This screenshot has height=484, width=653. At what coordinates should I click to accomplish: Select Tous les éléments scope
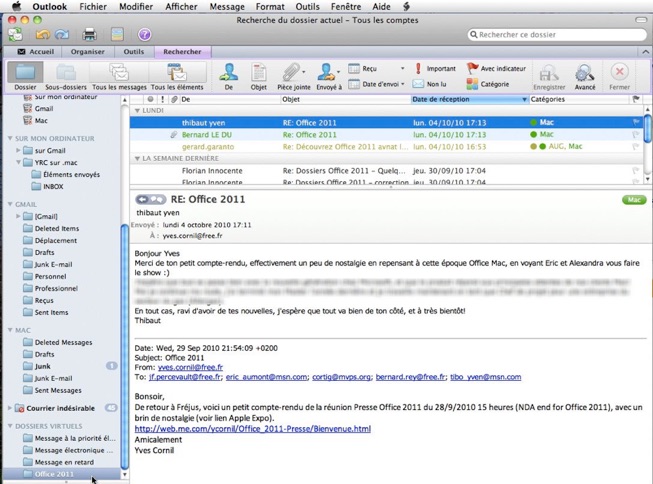pyautogui.click(x=177, y=76)
